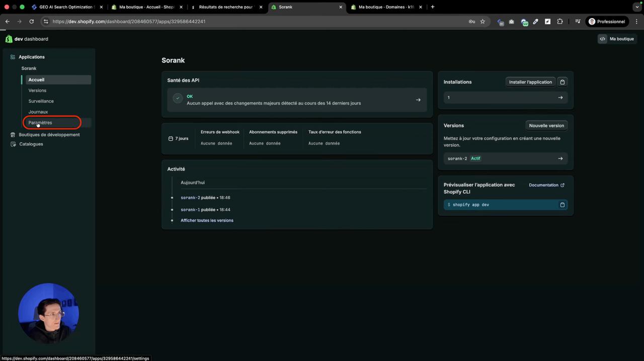The image size is (644, 361).
Task: Switch to GEO AI Search Optimization tab
Action: [66, 7]
